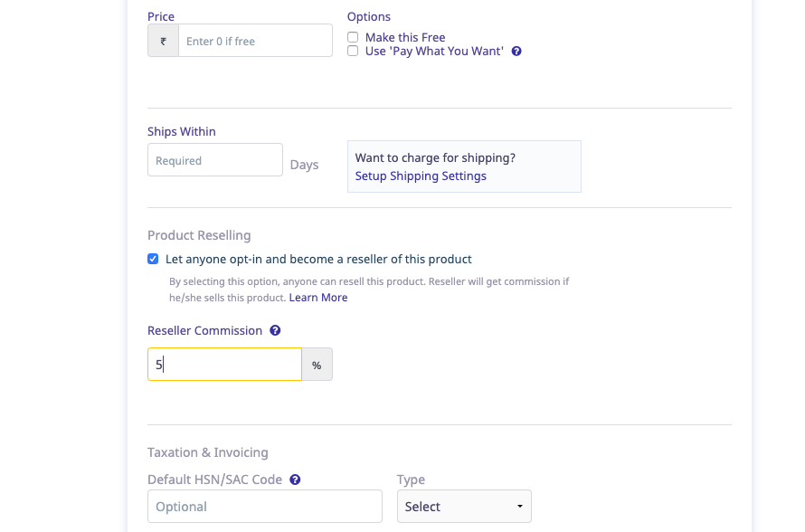Click the 'Want to charge for shipping?' text
Viewport: 805px width, 532px height.
click(435, 157)
